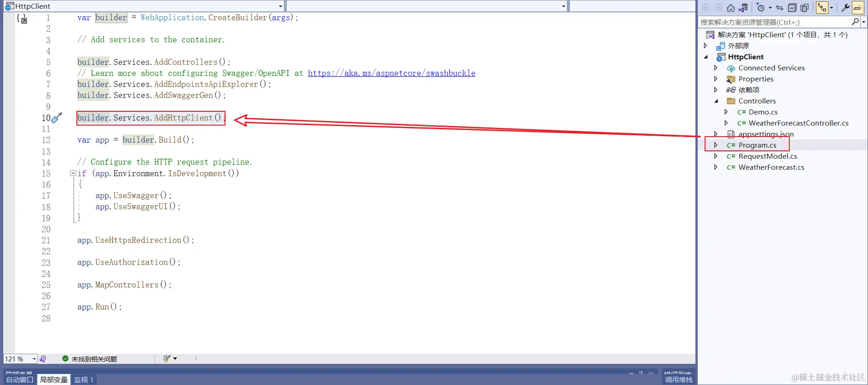The width and height of the screenshot is (868, 385).
Task: Click the Forward navigation arrow in Solution Explorer
Action: click(718, 8)
